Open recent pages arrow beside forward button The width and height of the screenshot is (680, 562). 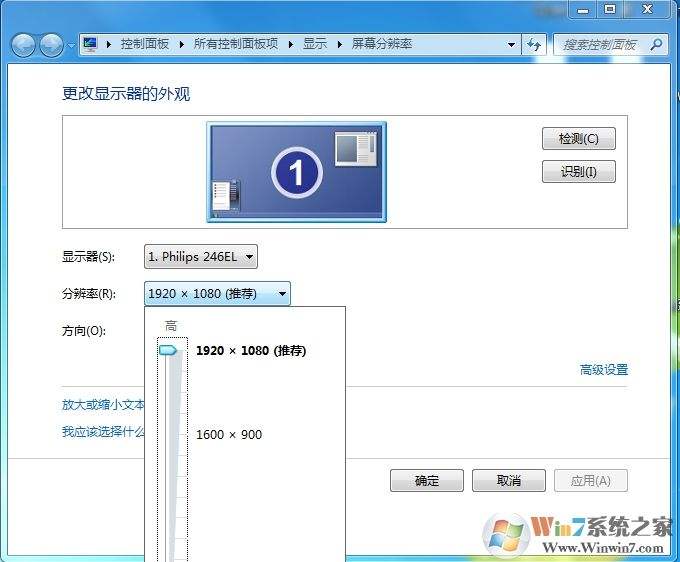click(x=71, y=45)
